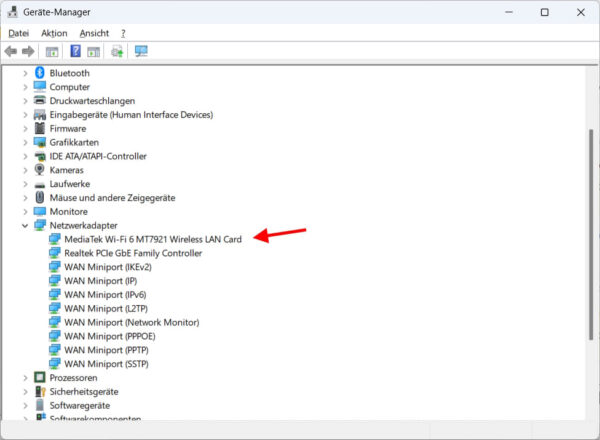Select WAN Miniport (PPPOE)
600x440 pixels.
click(x=110, y=336)
